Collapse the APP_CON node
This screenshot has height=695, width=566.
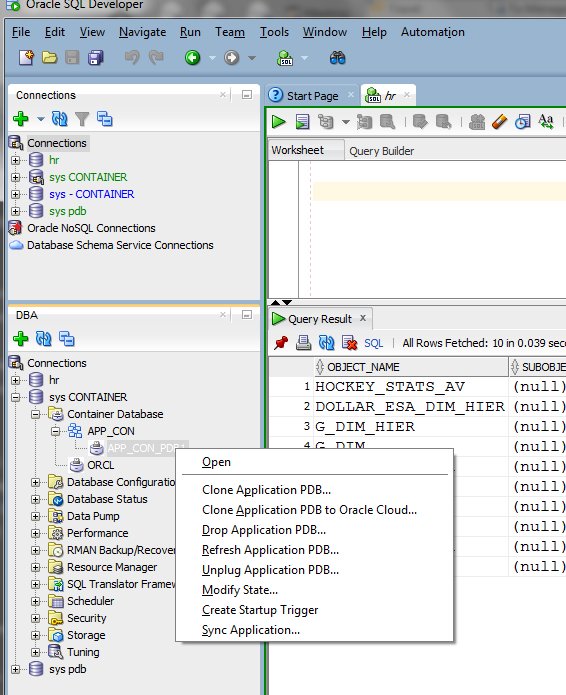point(55,431)
